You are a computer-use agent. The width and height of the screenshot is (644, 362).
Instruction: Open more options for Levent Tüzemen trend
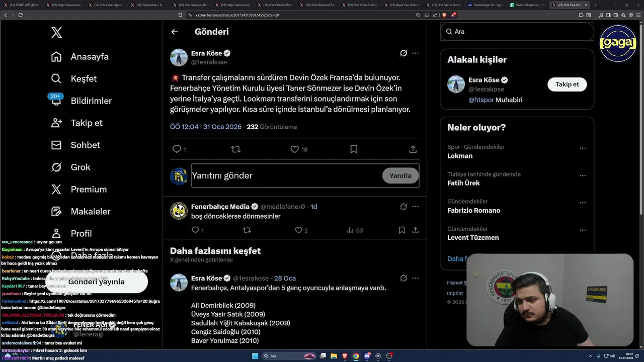point(583,230)
